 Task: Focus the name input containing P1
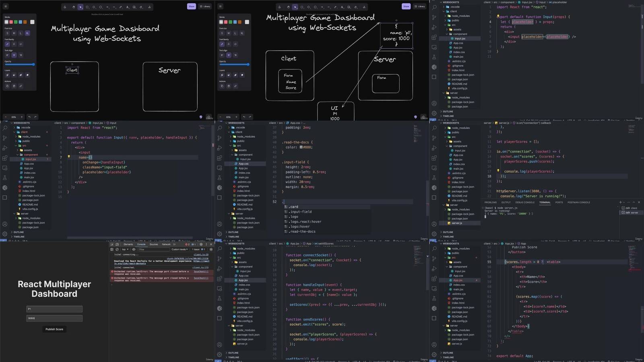pos(54,309)
